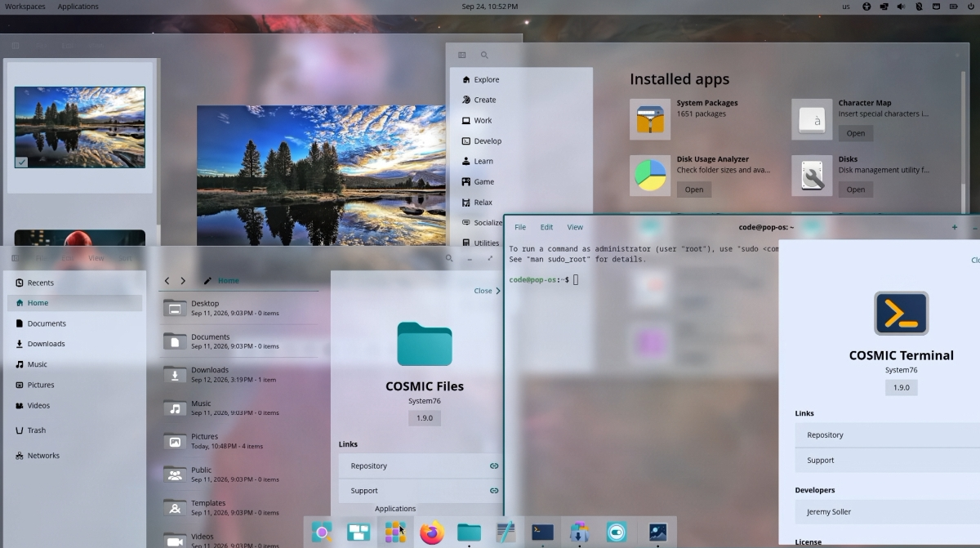This screenshot has width=980, height=548.
Task: Open COSMIC Terminal icon in the dock
Action: coord(542,532)
